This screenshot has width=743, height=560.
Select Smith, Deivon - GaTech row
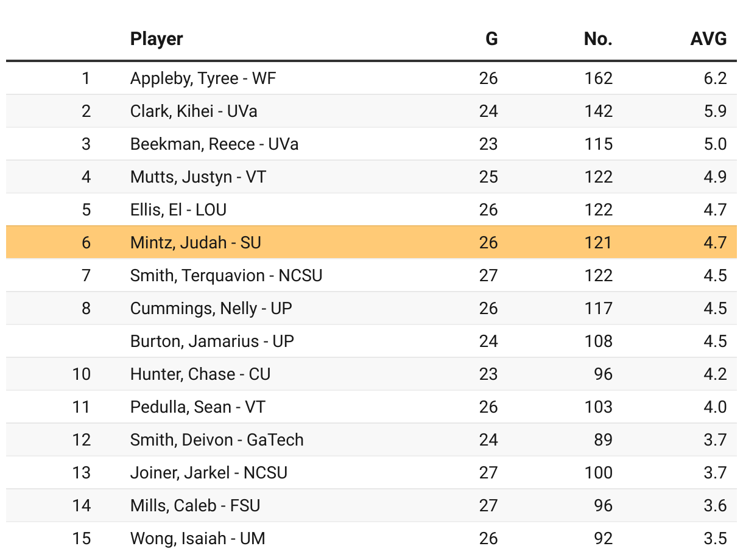click(x=371, y=439)
